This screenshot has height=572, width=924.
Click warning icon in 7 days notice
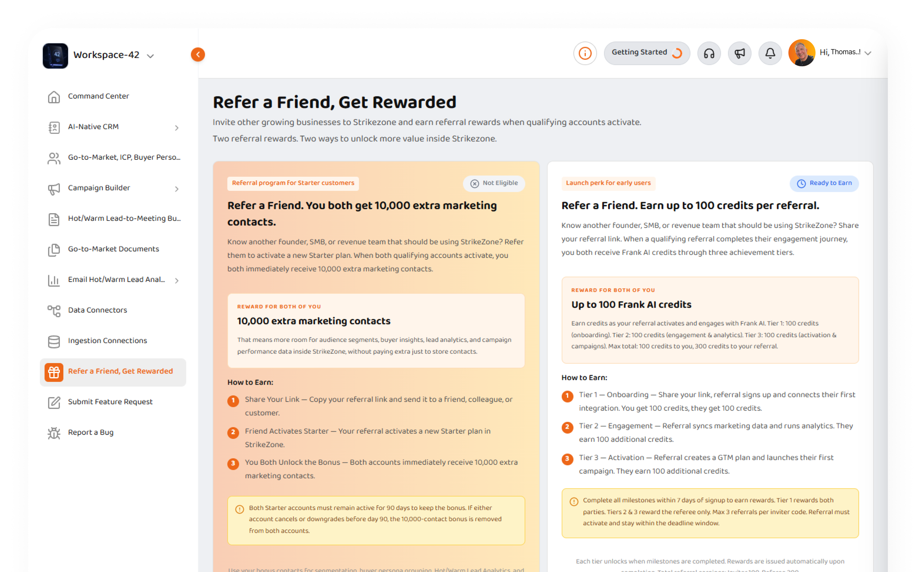(574, 502)
